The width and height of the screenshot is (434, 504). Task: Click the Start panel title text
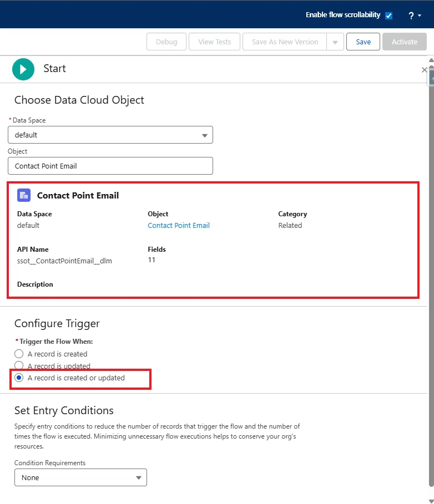[55, 68]
